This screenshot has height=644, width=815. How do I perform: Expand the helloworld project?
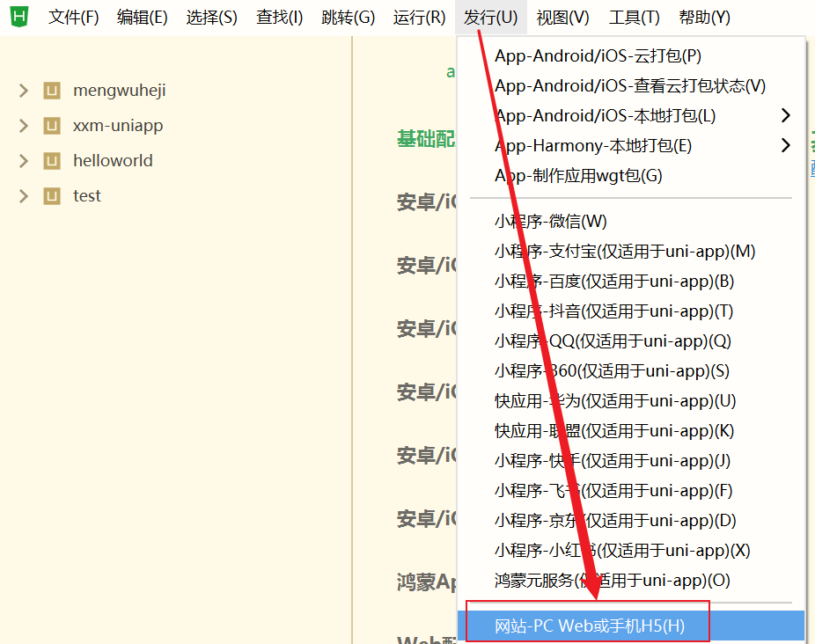click(24, 161)
